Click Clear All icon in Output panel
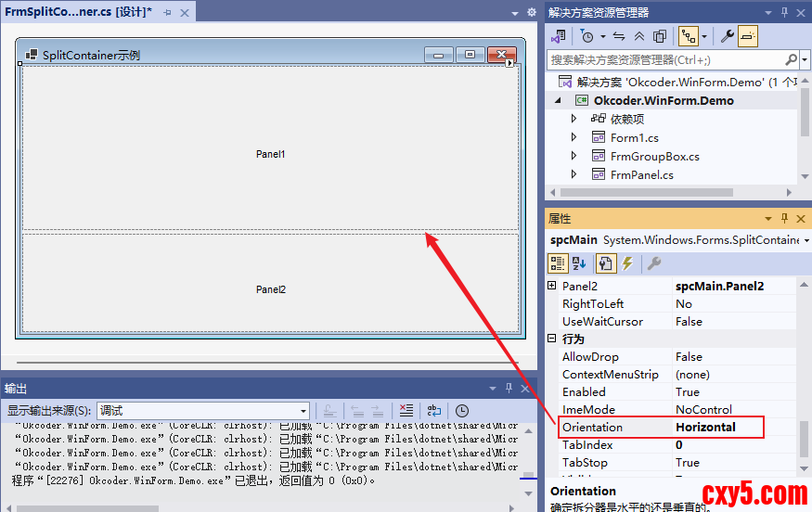812x512 pixels. tap(406, 411)
